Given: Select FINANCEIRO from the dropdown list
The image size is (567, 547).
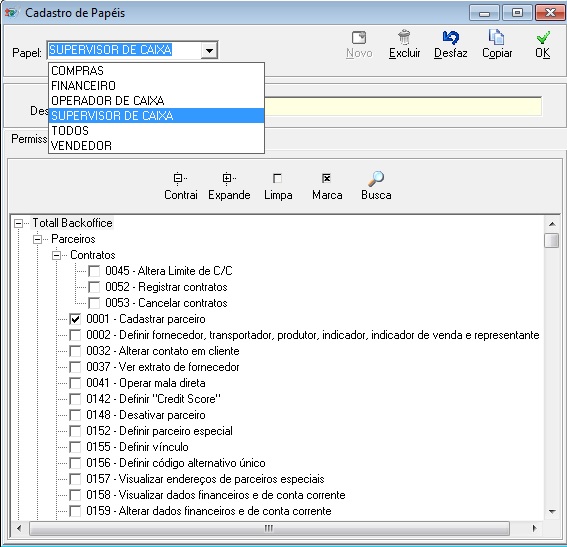Looking at the screenshot, I should point(156,86).
